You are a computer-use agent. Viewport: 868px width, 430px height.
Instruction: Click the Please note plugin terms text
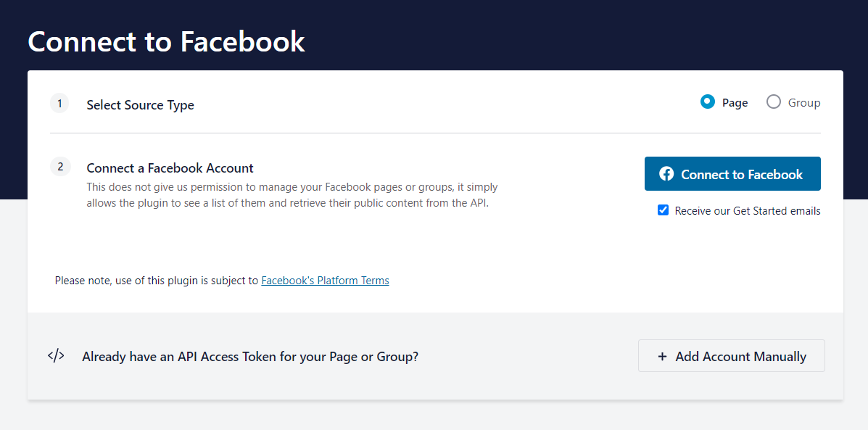click(156, 281)
